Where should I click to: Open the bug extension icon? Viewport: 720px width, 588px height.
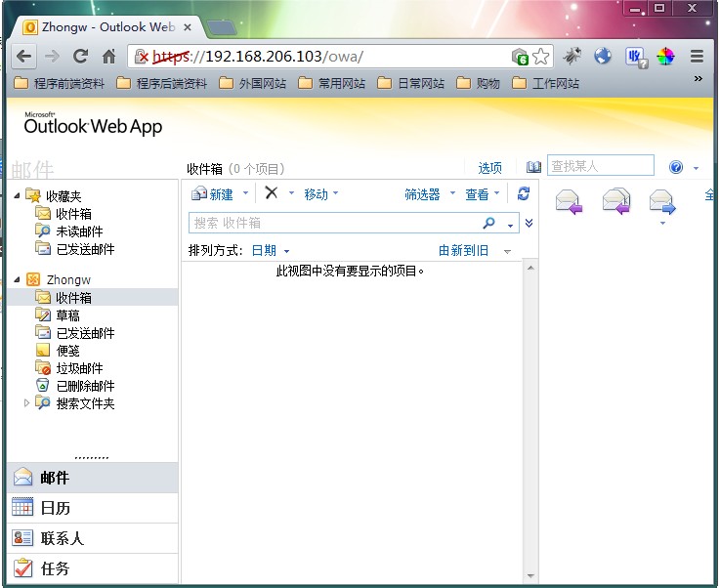[572, 56]
